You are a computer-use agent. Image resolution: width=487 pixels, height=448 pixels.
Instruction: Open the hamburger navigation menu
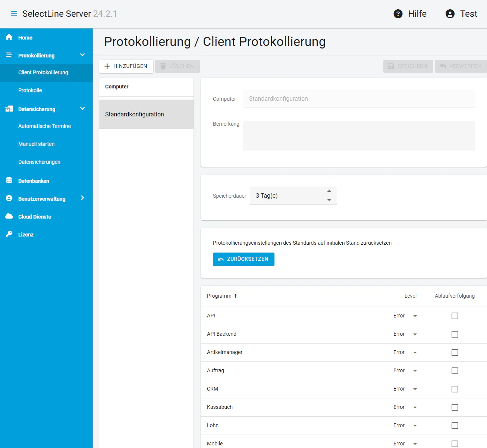pyautogui.click(x=13, y=13)
